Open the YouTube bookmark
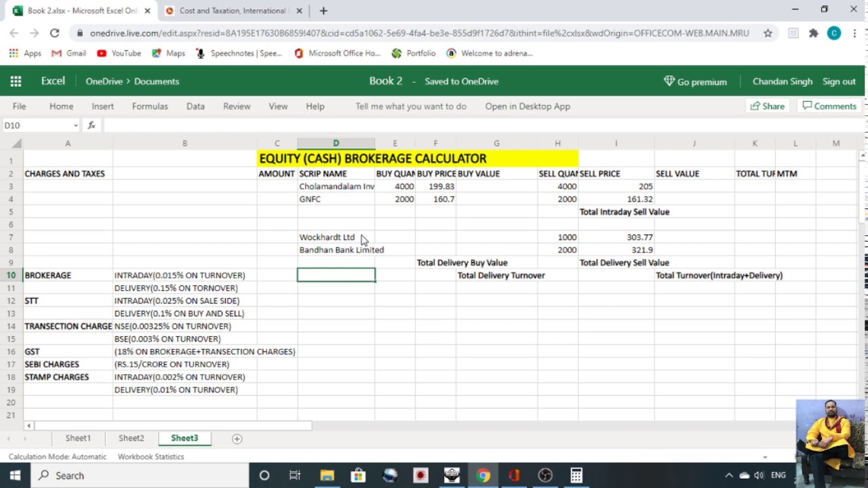This screenshot has height=488, width=868. click(119, 53)
